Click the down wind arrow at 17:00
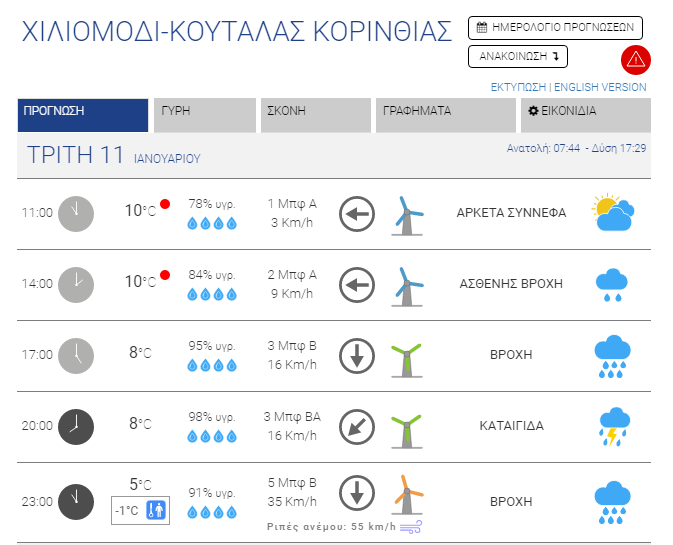The width and height of the screenshot is (673, 545). click(356, 355)
